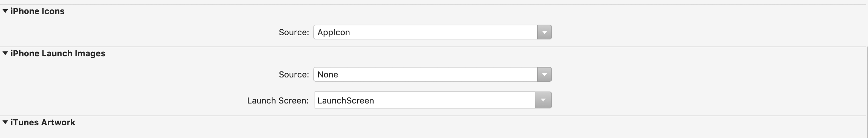Click inside the LaunchScreen combo box field

(425, 100)
